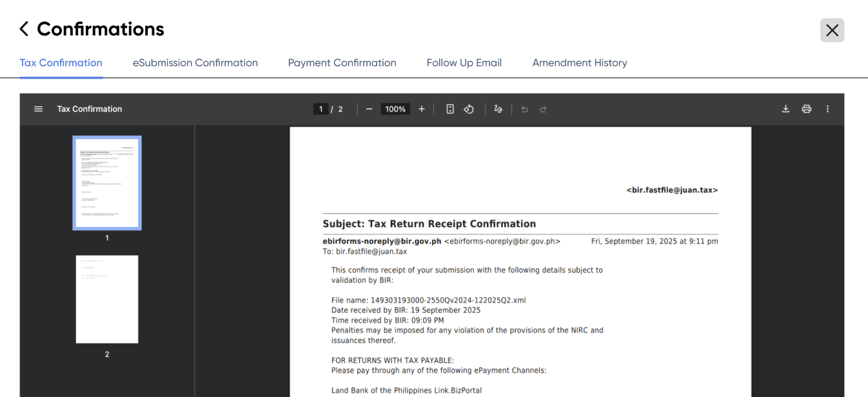Rotate the document counterclockwise
868x397 pixels.
coord(469,110)
